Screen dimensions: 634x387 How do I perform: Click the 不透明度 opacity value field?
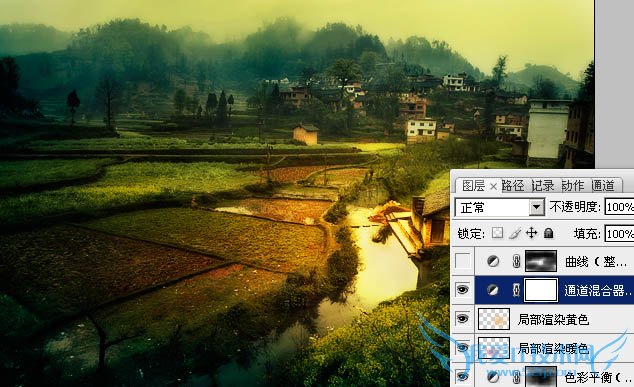click(x=619, y=207)
